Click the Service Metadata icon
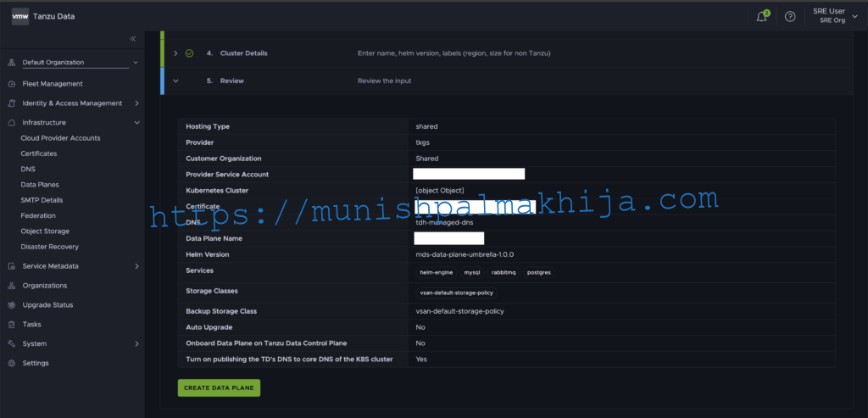Screen dimensions: 868x418 click(12, 266)
